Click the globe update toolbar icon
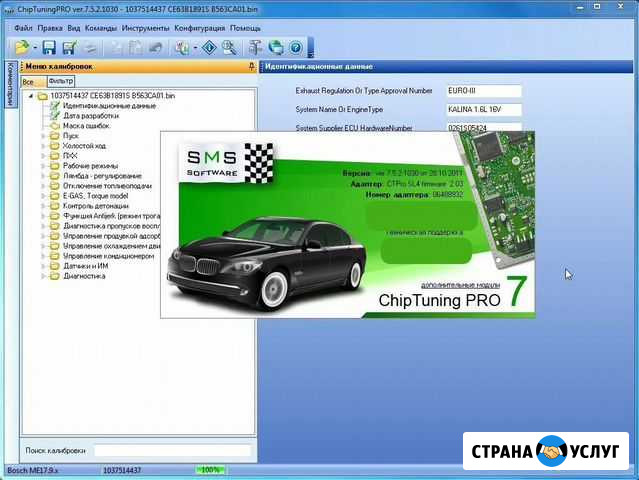This screenshot has width=639, height=480. (x=276, y=48)
